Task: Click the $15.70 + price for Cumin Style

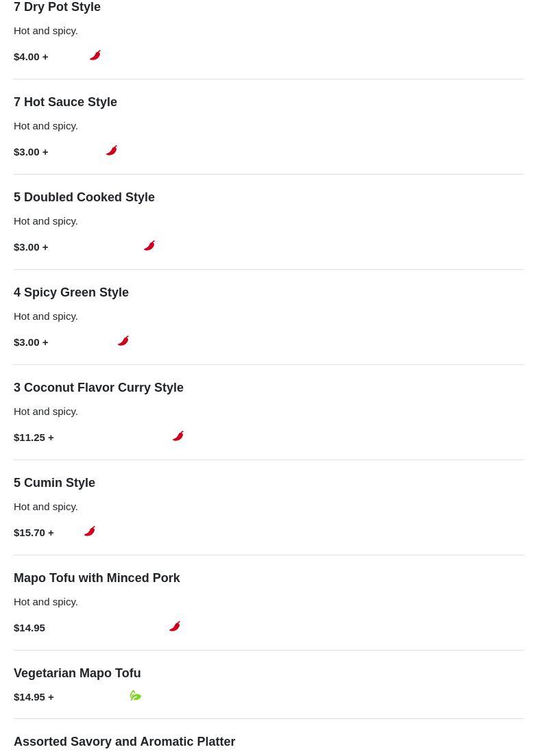Action: [34, 533]
